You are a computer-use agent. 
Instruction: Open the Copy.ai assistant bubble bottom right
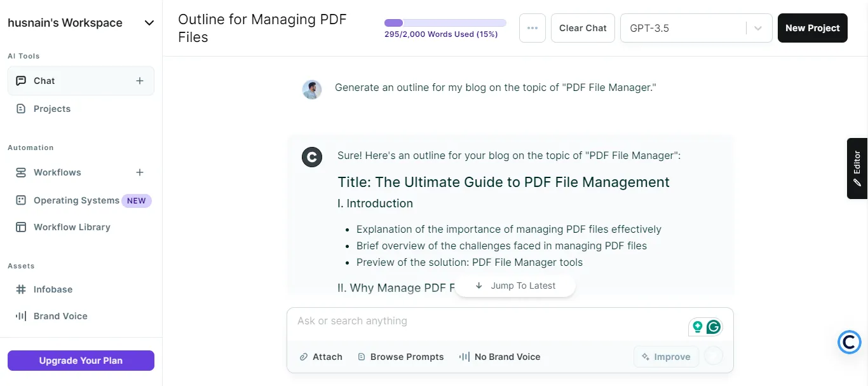point(849,342)
